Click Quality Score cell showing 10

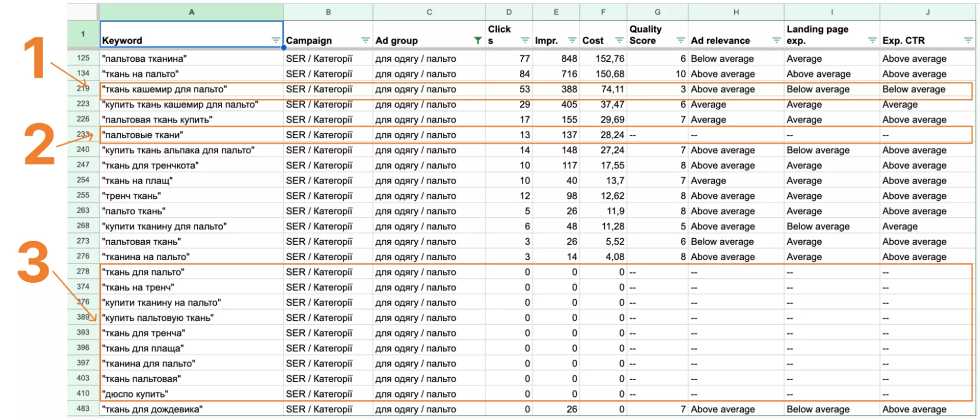657,74
